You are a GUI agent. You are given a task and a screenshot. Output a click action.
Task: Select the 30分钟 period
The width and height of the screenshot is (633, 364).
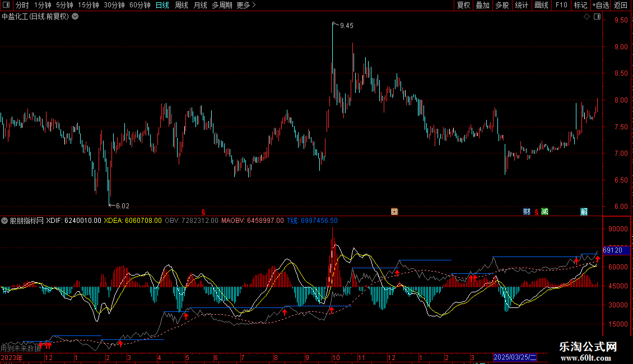[114, 5]
